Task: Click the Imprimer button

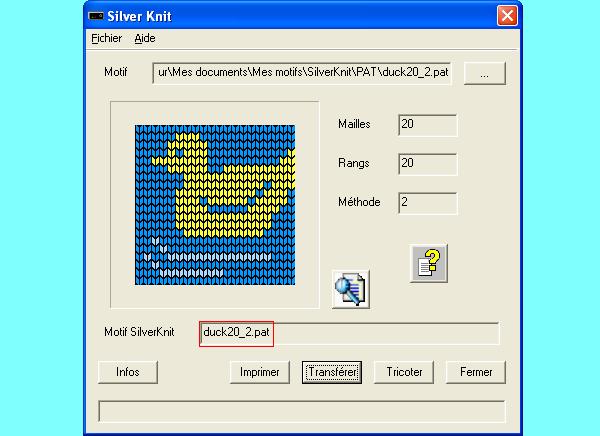Action: [259, 372]
